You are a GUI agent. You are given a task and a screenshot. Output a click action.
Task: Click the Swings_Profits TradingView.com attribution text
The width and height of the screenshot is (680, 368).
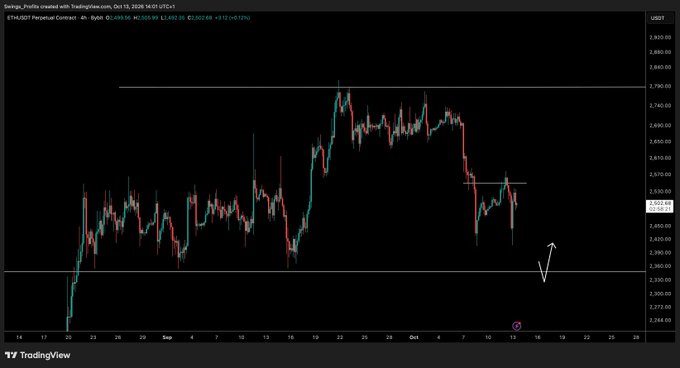point(90,7)
